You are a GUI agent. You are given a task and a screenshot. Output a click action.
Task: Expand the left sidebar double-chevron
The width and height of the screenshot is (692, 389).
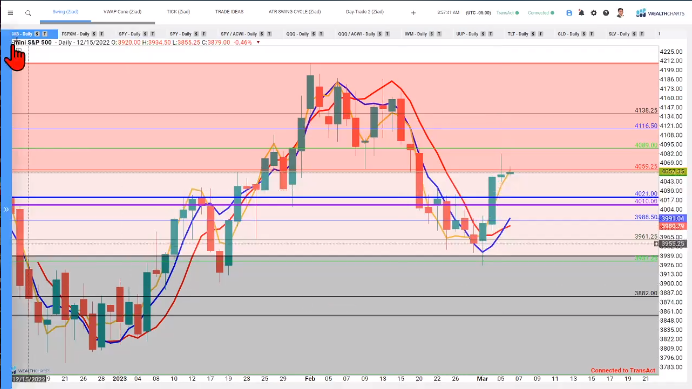[x=6, y=209]
